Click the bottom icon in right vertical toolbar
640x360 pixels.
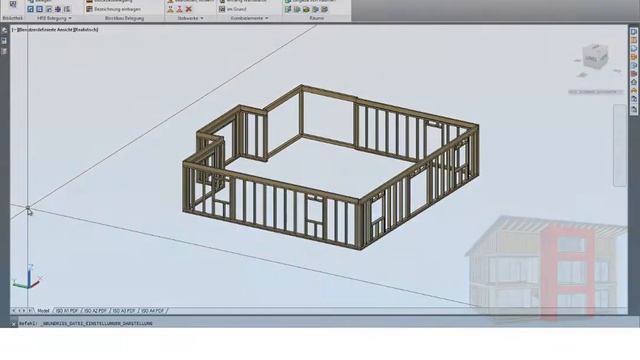[x=634, y=109]
